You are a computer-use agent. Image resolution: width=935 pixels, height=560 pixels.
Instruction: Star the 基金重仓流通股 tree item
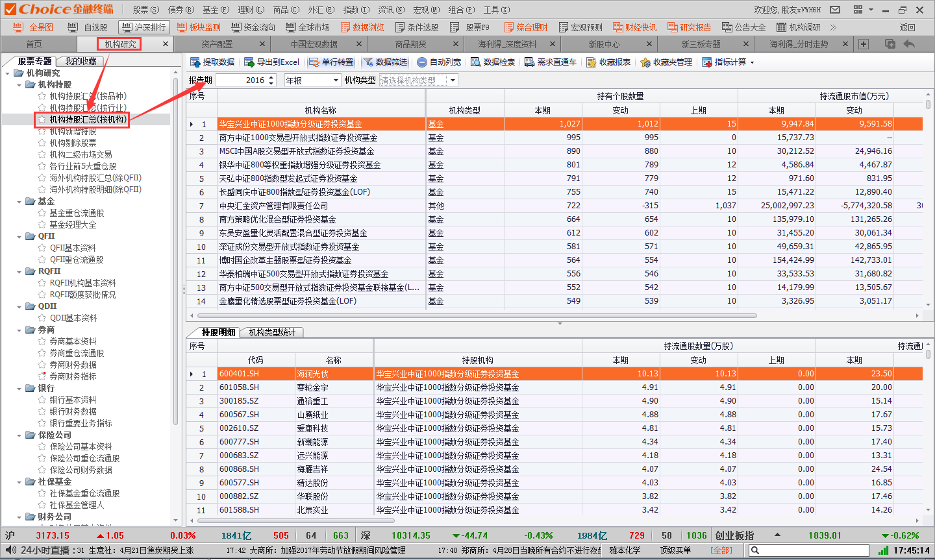tap(42, 213)
